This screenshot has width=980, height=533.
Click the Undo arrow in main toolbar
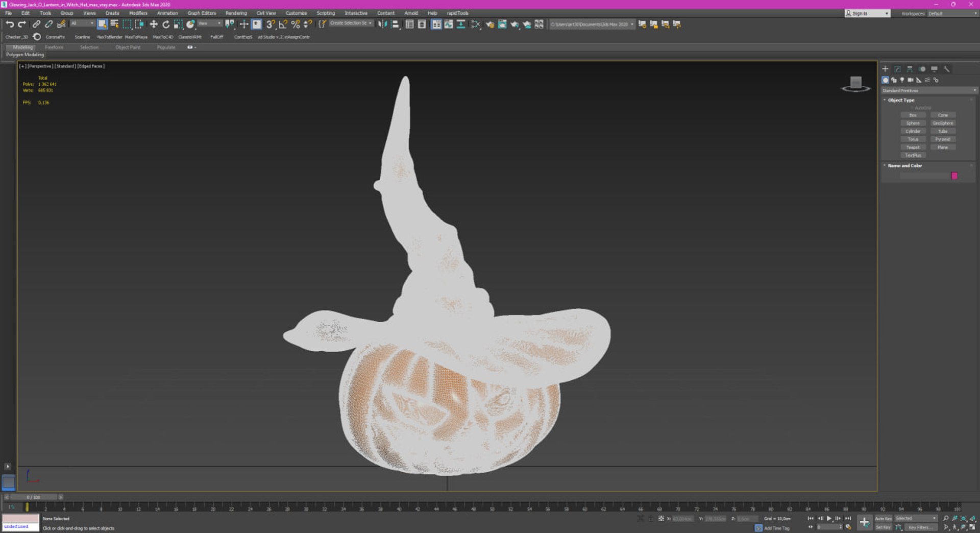[10, 24]
